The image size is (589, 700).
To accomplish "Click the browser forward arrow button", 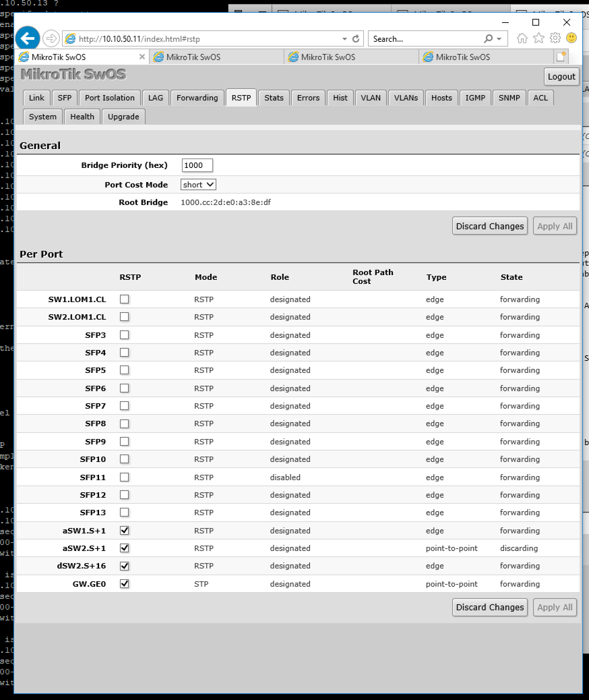I will pyautogui.click(x=51, y=38).
